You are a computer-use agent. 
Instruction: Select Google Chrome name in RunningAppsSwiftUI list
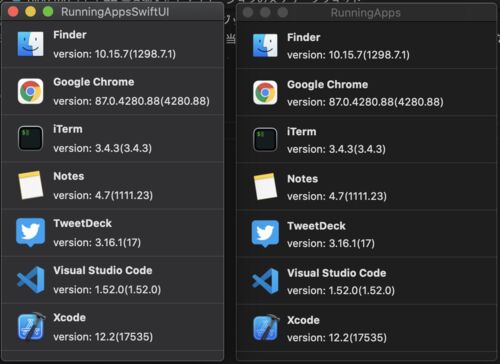click(94, 82)
